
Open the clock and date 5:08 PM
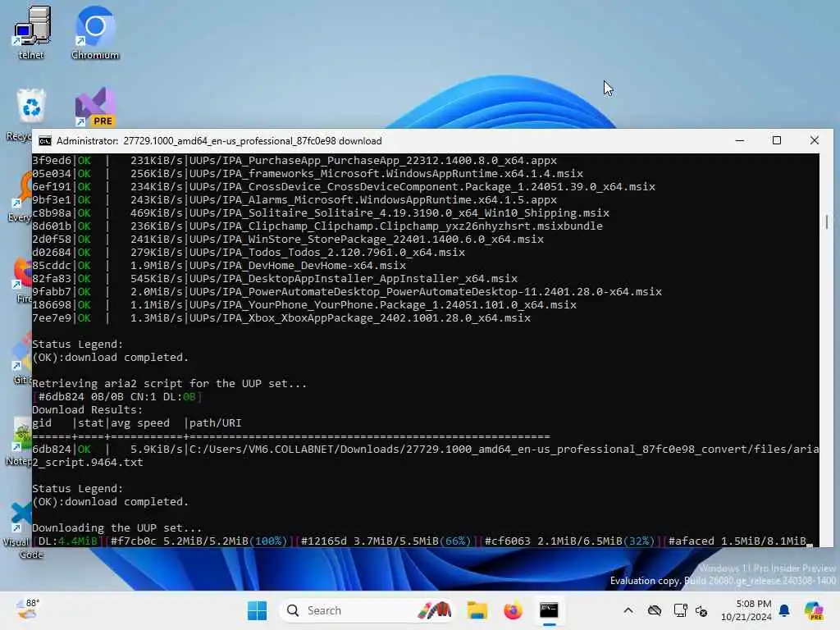[746, 610]
